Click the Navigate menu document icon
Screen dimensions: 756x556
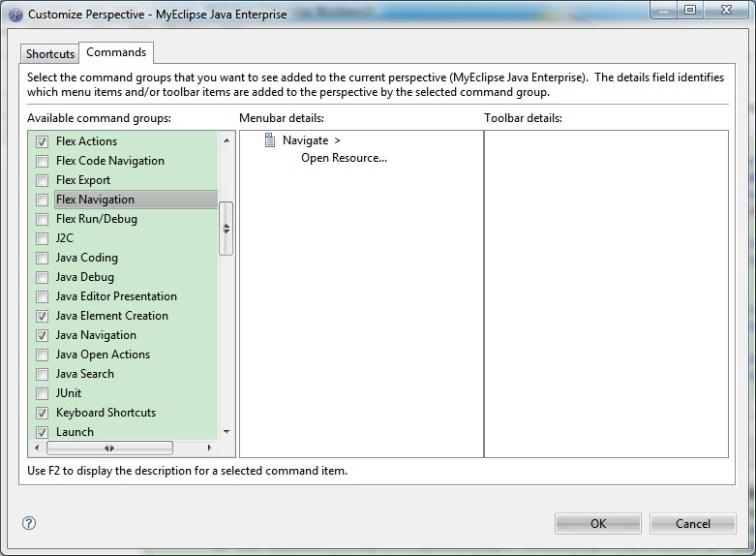[x=270, y=139]
